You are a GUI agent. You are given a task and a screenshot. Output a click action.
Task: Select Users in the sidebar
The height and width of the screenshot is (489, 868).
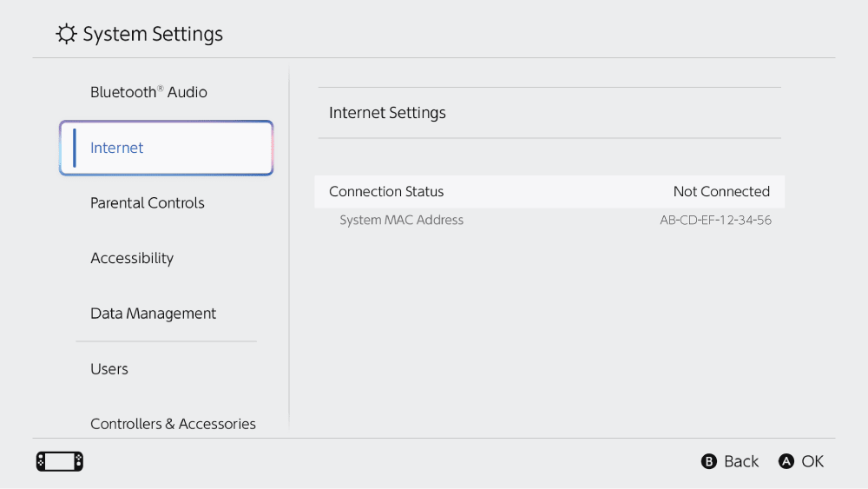coord(109,369)
